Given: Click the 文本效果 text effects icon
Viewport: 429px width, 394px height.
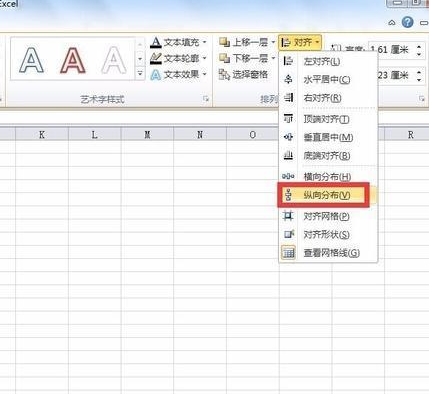Looking at the screenshot, I should click(155, 74).
